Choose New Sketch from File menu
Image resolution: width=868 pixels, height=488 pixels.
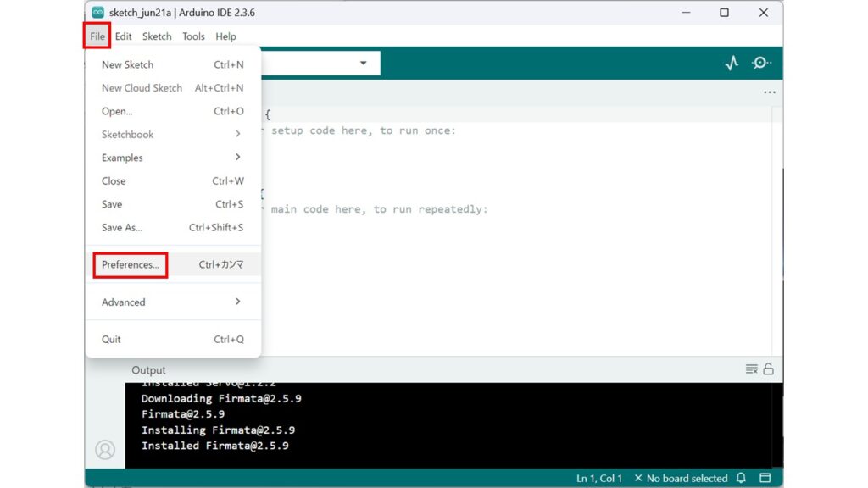pos(172,64)
